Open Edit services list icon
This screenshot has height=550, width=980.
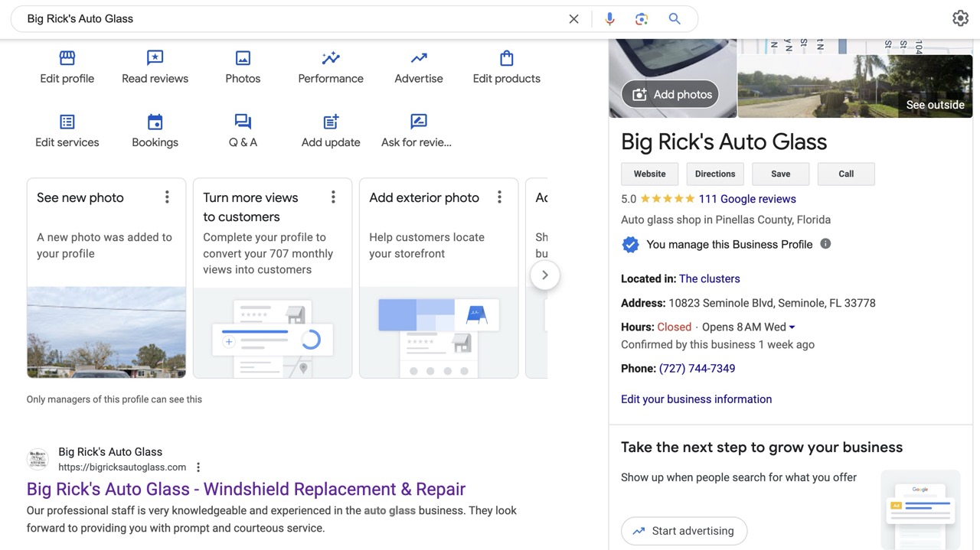pyautogui.click(x=67, y=122)
